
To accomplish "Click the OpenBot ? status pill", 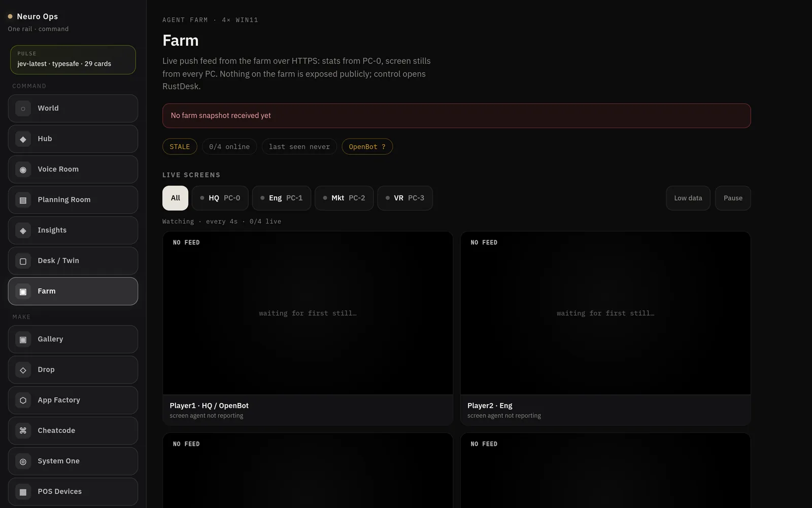I will tap(367, 147).
